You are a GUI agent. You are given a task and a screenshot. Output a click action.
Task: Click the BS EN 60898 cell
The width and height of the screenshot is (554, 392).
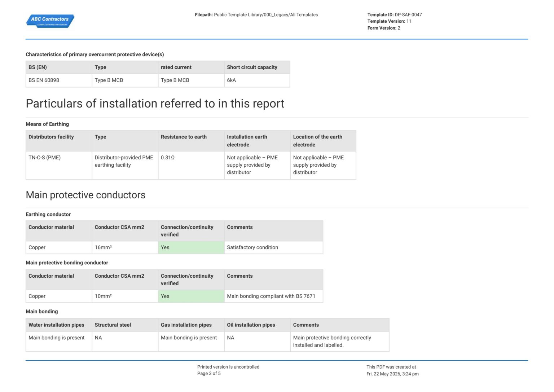pyautogui.click(x=59, y=80)
